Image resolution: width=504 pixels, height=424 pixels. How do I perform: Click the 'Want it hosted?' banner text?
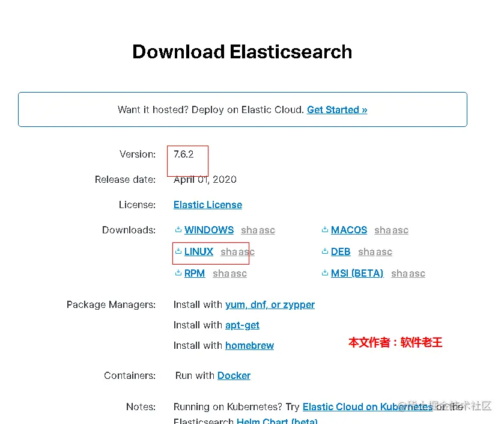coord(210,109)
